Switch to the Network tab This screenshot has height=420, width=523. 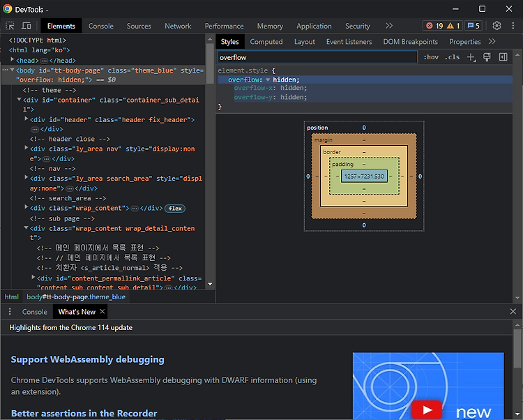click(x=178, y=26)
